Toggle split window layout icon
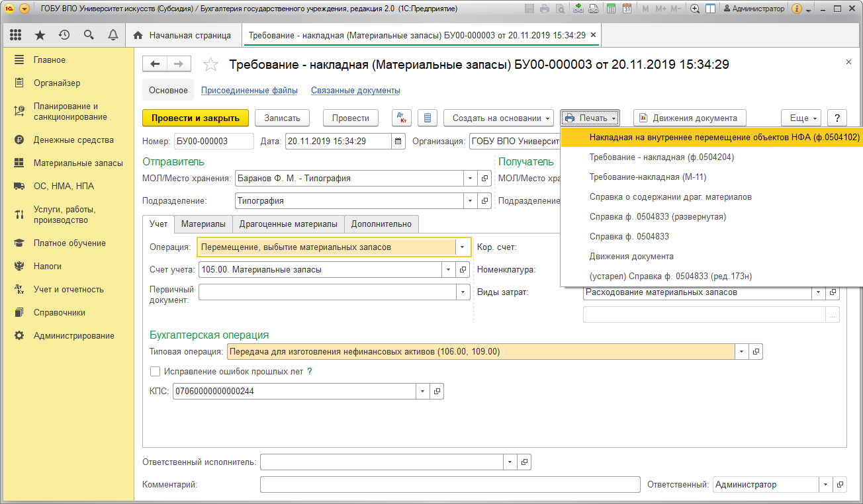This screenshot has width=863, height=504. (710, 9)
